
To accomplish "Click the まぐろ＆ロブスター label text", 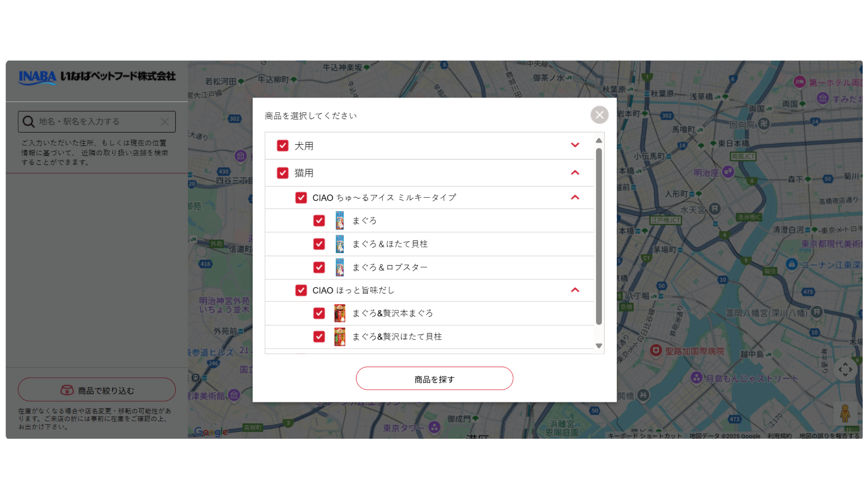I will pos(390,267).
